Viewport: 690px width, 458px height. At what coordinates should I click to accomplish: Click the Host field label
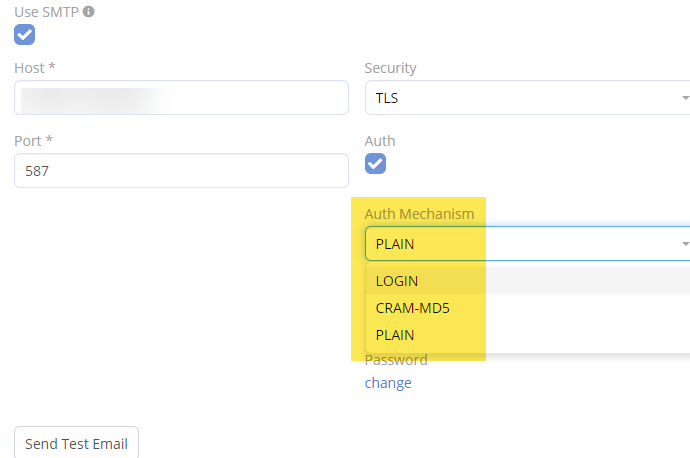[x=34, y=68]
